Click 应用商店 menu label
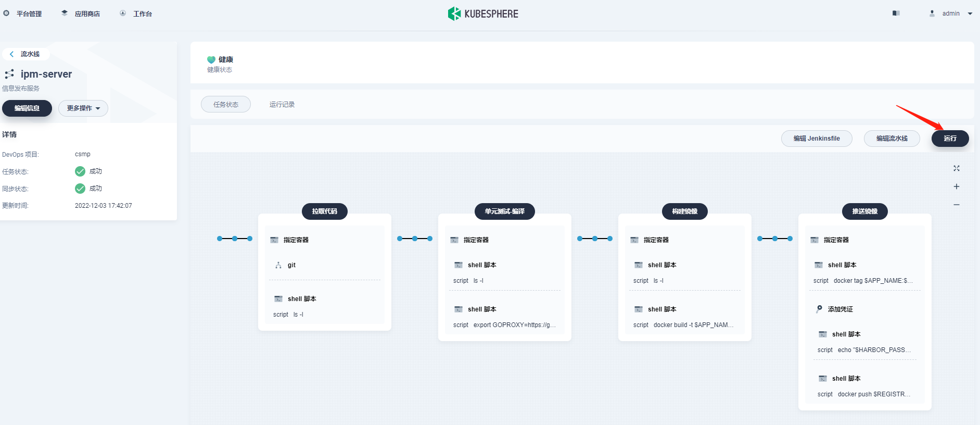 coord(87,14)
